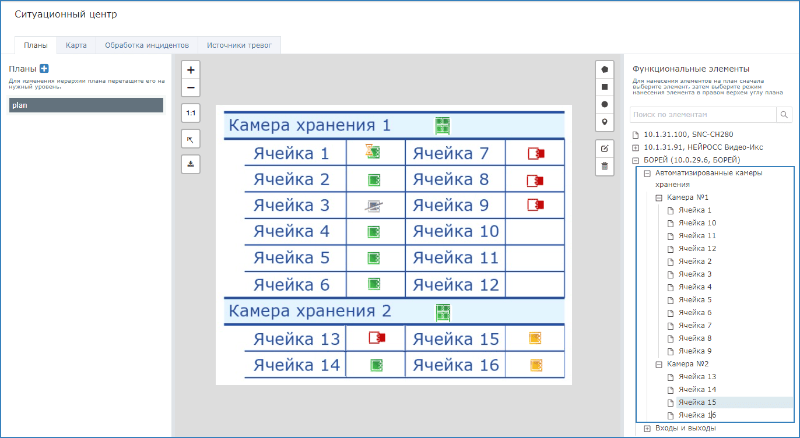This screenshot has height=438, width=800.
Task: Click the edit elements button
Action: (605, 149)
